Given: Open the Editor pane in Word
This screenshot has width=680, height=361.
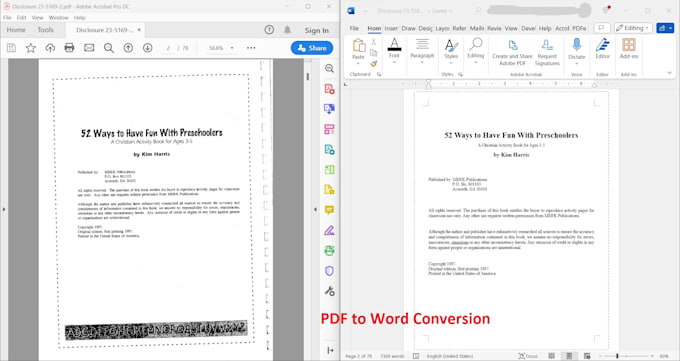Looking at the screenshot, I should coord(602,49).
